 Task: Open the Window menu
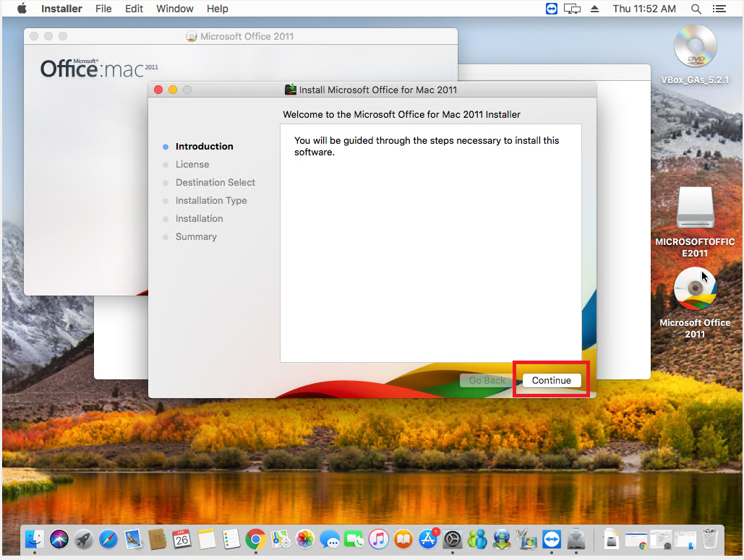pos(174,9)
